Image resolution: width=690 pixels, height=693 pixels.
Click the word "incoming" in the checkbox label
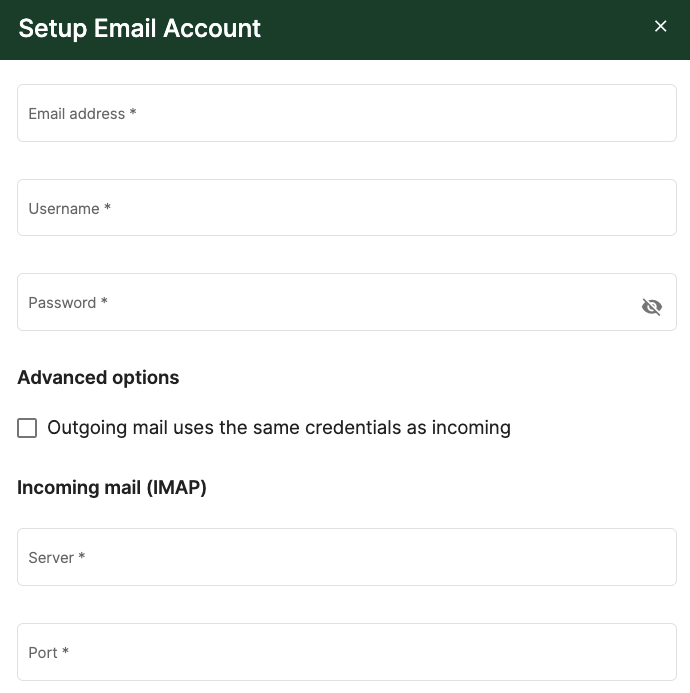(471, 428)
